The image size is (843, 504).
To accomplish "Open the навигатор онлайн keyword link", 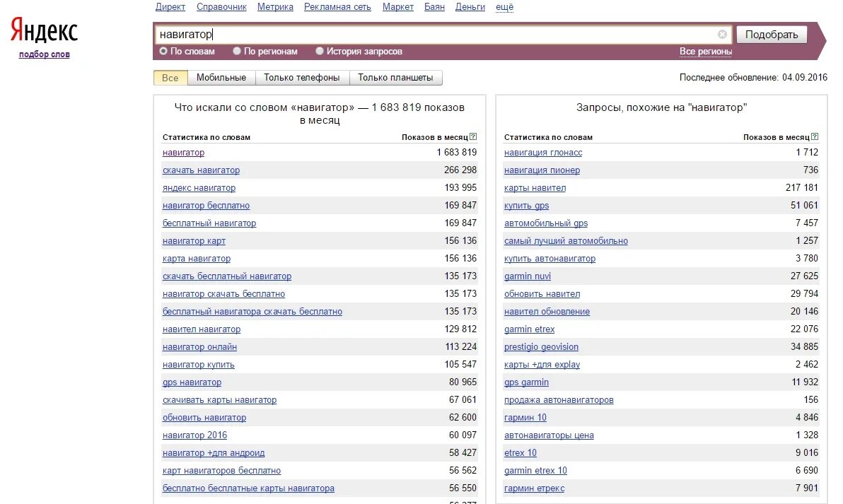I will pos(199,347).
